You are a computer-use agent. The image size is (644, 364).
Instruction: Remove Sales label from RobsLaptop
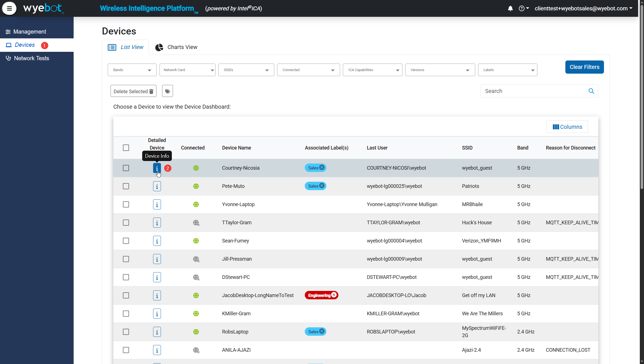tap(322, 331)
